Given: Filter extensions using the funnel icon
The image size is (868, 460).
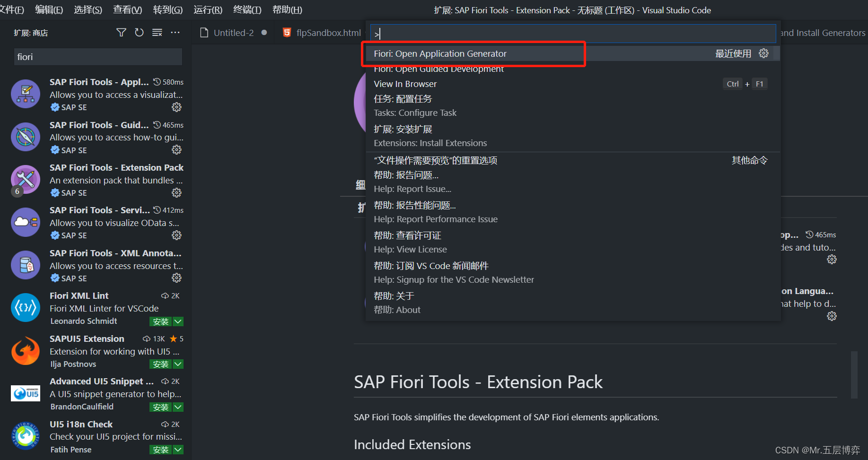Looking at the screenshot, I should tap(121, 33).
